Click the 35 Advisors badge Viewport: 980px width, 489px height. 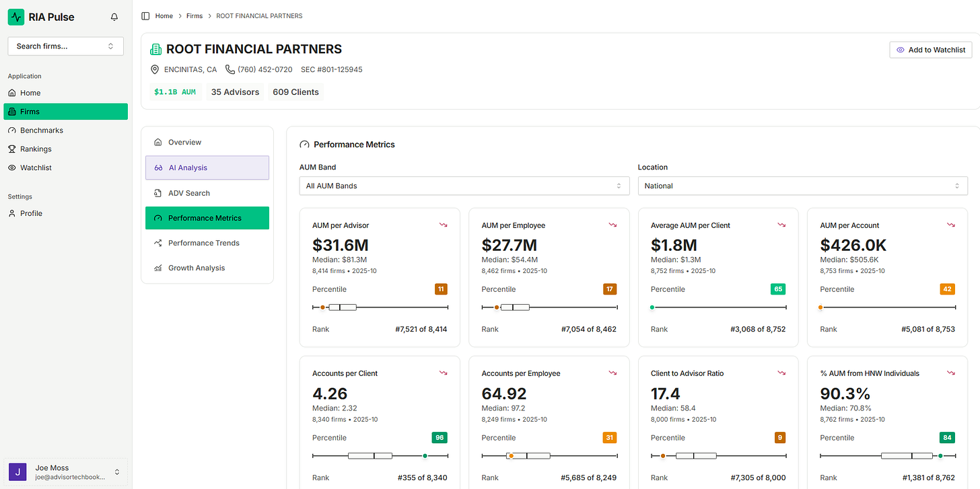(235, 92)
